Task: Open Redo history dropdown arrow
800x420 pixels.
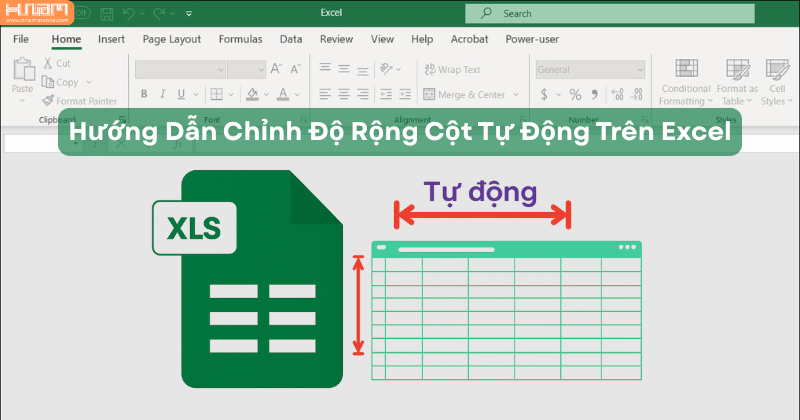Action: [x=172, y=14]
